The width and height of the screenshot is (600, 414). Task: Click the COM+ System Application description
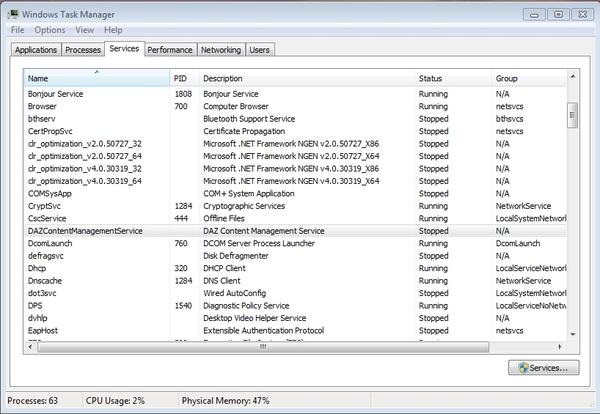click(249, 194)
